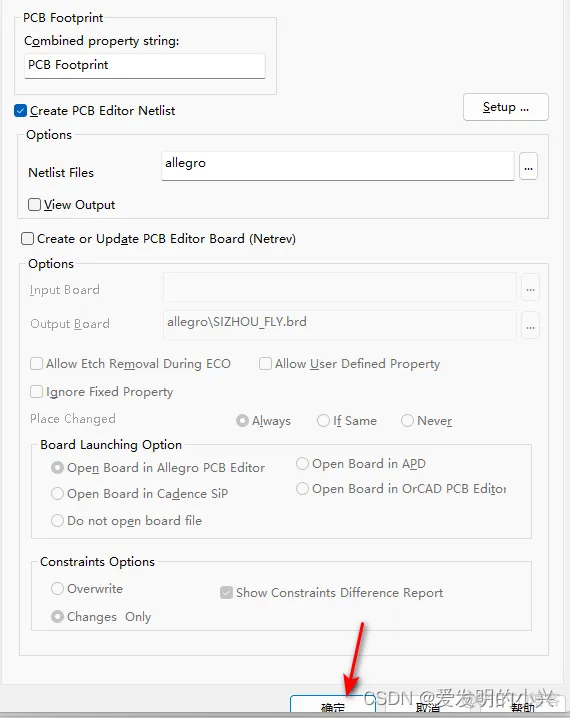This screenshot has height=718, width=570.
Task: Choose Open Board in Cadence SiP
Action: pos(57,494)
